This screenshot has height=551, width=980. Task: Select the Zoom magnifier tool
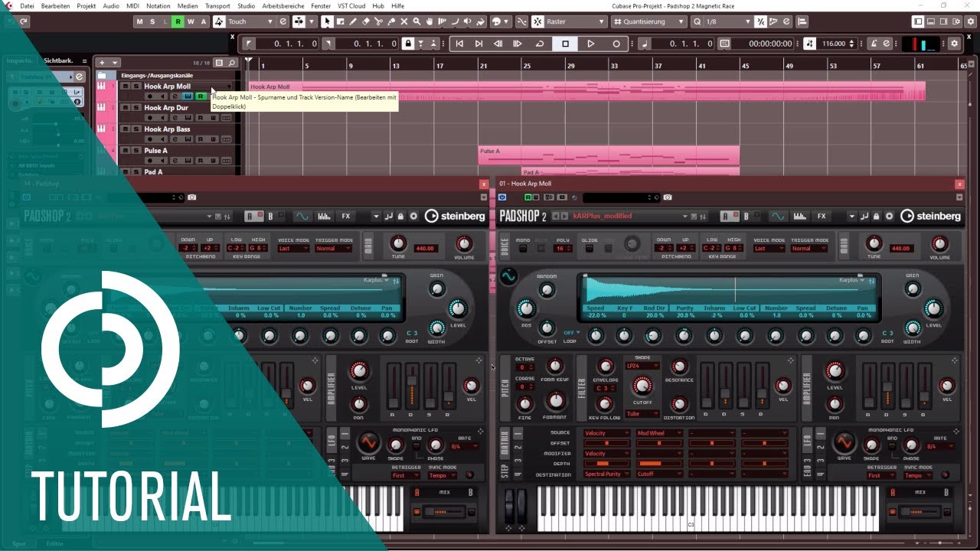point(416,21)
